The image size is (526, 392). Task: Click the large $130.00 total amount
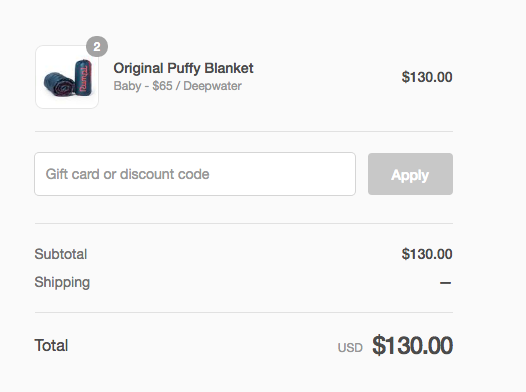[413, 345]
